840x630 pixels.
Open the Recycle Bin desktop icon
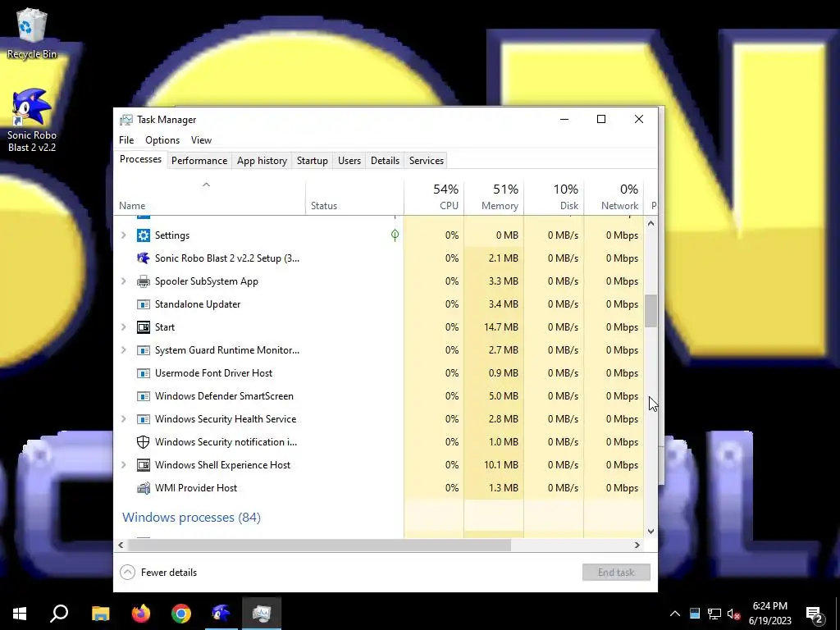pos(32,33)
